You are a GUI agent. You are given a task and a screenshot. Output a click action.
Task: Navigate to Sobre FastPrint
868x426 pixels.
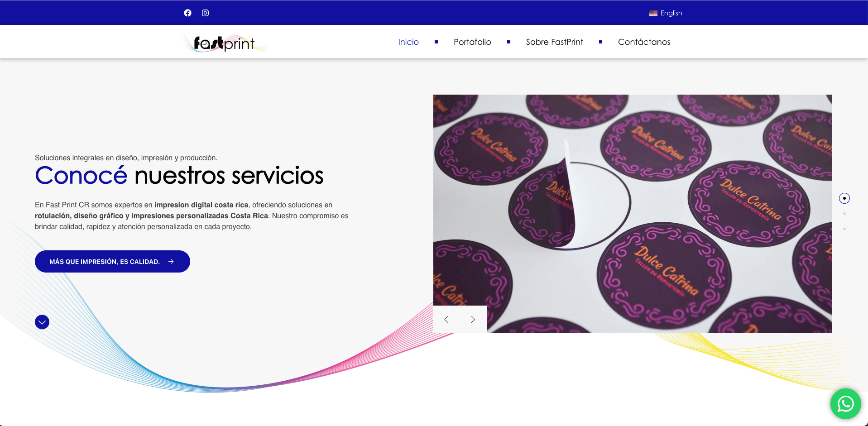(x=554, y=42)
